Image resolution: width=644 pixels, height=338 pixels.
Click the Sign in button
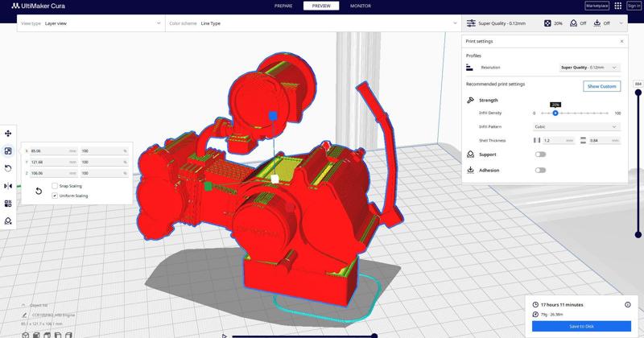(634, 6)
